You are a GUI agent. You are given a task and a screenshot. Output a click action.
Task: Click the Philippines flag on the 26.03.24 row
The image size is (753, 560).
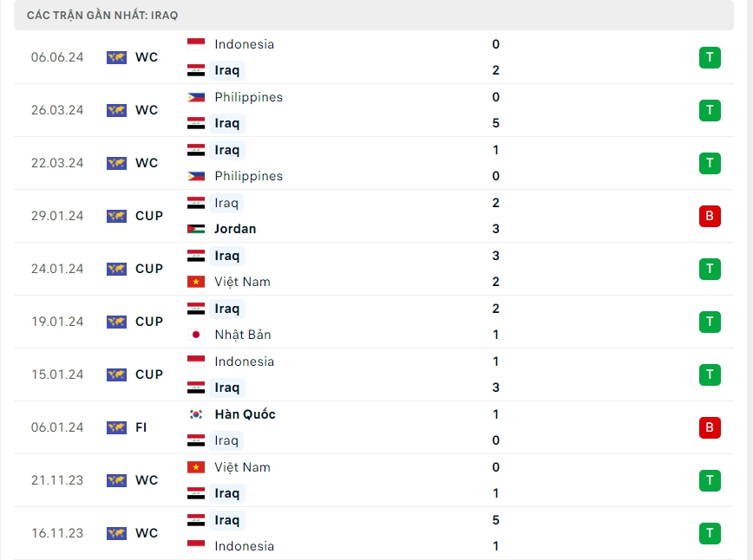196,97
